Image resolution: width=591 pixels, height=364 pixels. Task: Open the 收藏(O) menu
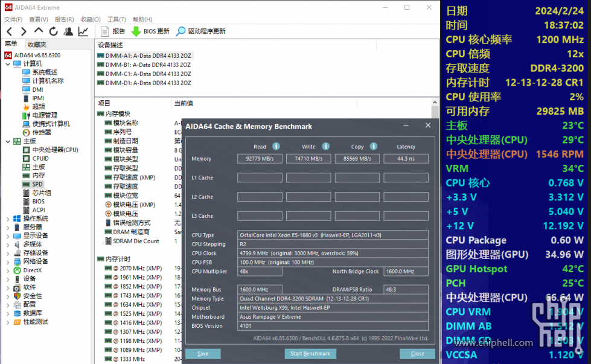(x=91, y=19)
